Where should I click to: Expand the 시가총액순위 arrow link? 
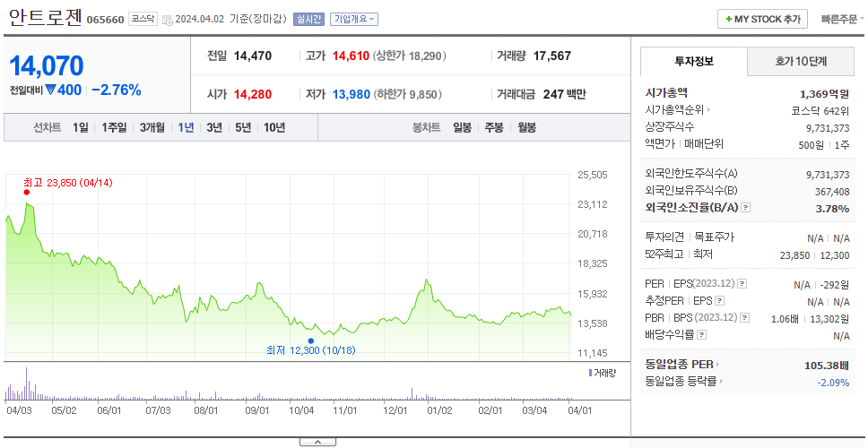(x=709, y=110)
